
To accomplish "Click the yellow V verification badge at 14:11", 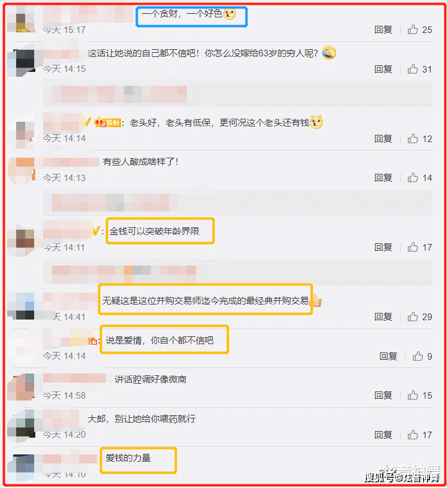I will 96,231.
